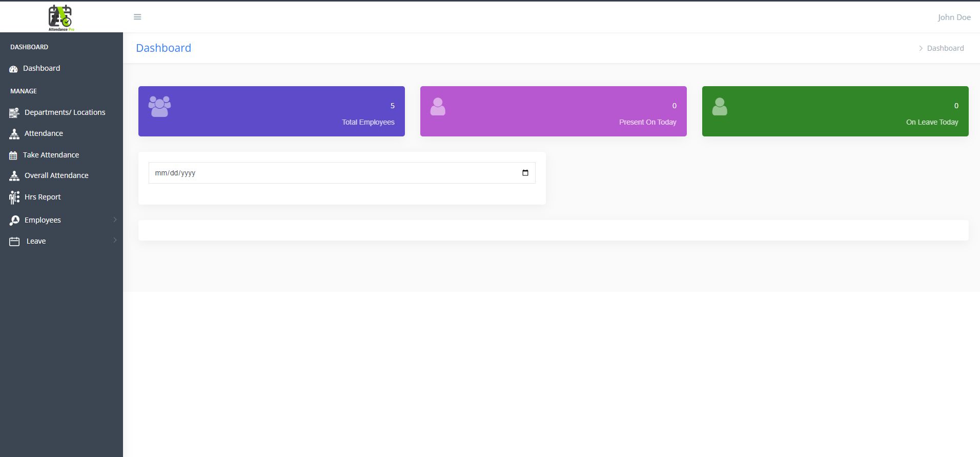The width and height of the screenshot is (980, 457).
Task: Click the Overall Attendance sidebar icon
Action: (x=14, y=176)
